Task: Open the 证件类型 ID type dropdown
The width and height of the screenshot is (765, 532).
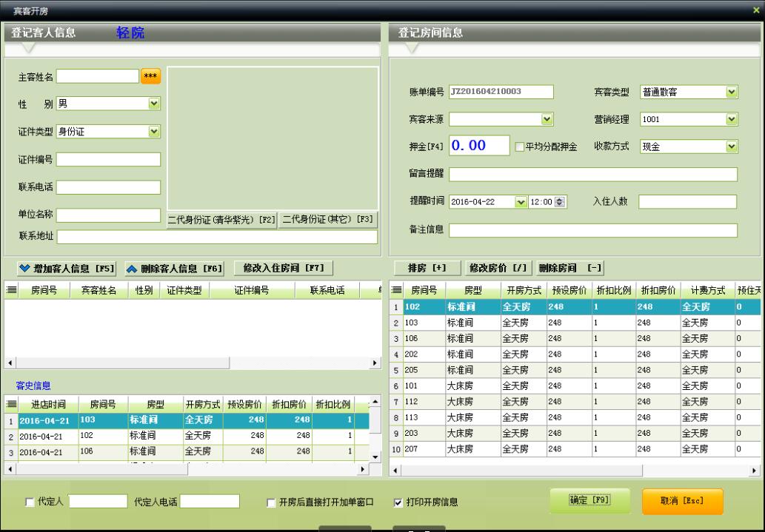Action: point(154,131)
